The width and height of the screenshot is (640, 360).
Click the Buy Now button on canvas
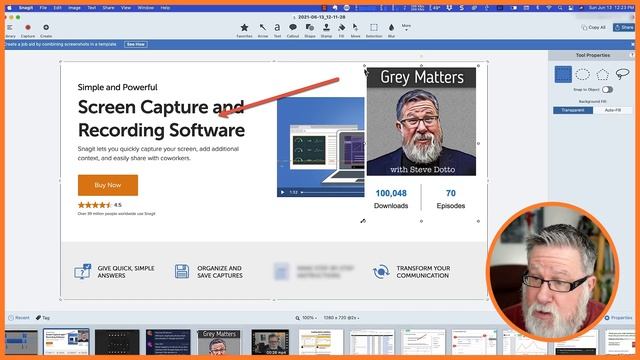[108, 185]
